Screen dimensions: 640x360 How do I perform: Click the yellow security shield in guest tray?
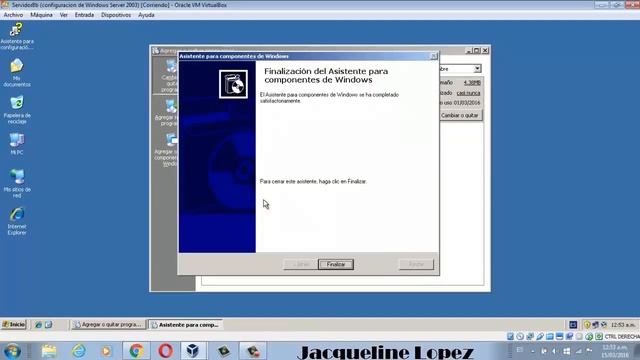pyautogui.click(x=587, y=324)
